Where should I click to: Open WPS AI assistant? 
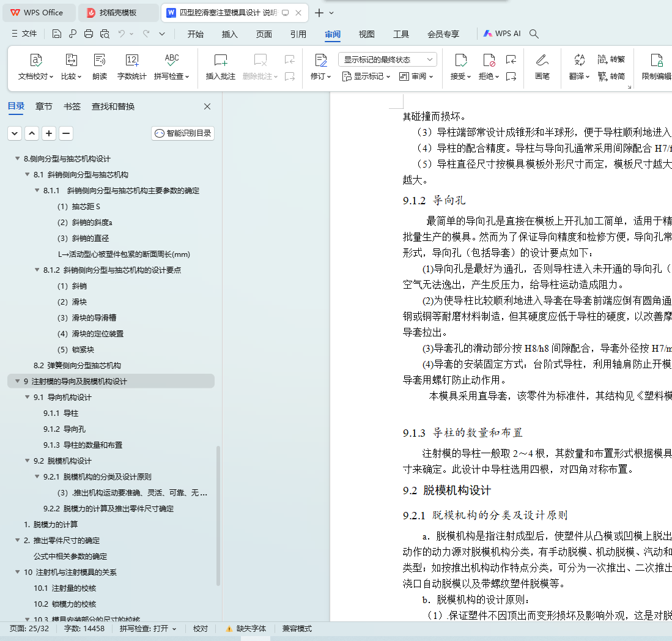(x=502, y=34)
